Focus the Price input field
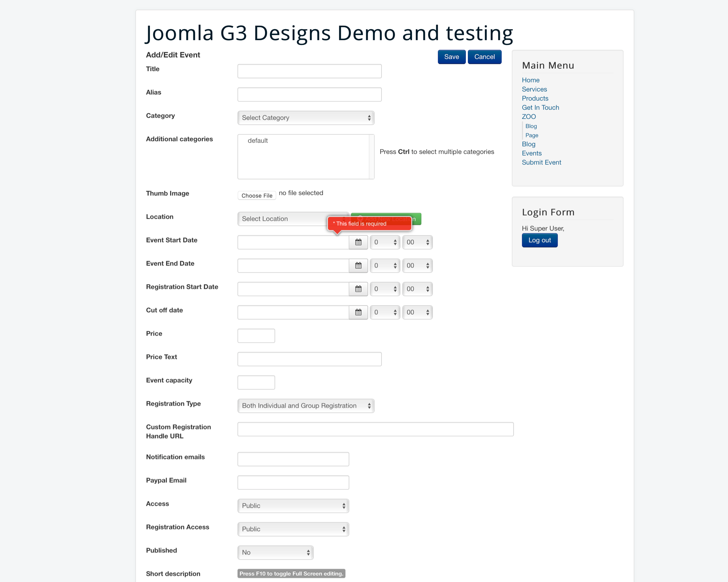 tap(256, 336)
